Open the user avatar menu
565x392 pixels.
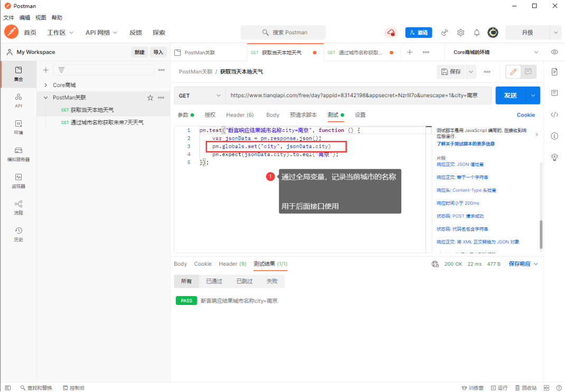(x=493, y=32)
